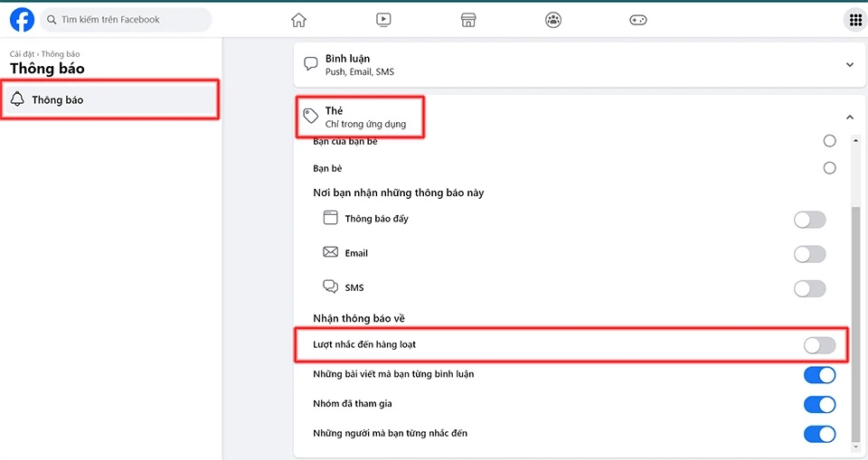Click the Nhận thông báo về heading
The width and height of the screenshot is (868, 460).
point(359,318)
